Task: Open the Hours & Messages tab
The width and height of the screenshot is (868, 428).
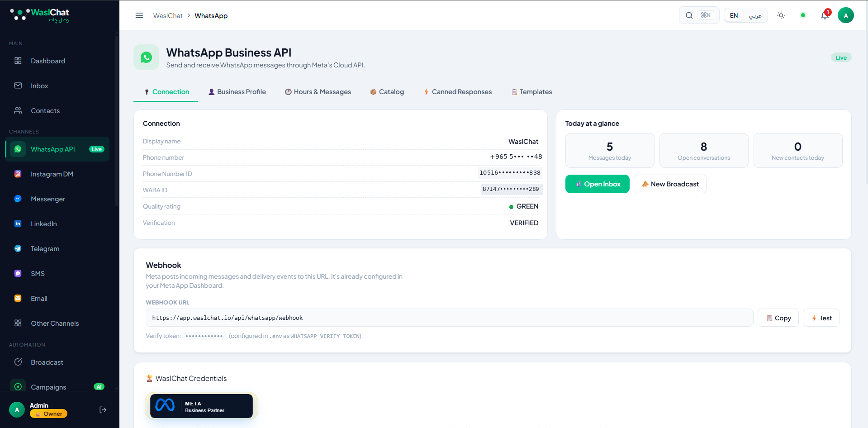Action: (318, 92)
